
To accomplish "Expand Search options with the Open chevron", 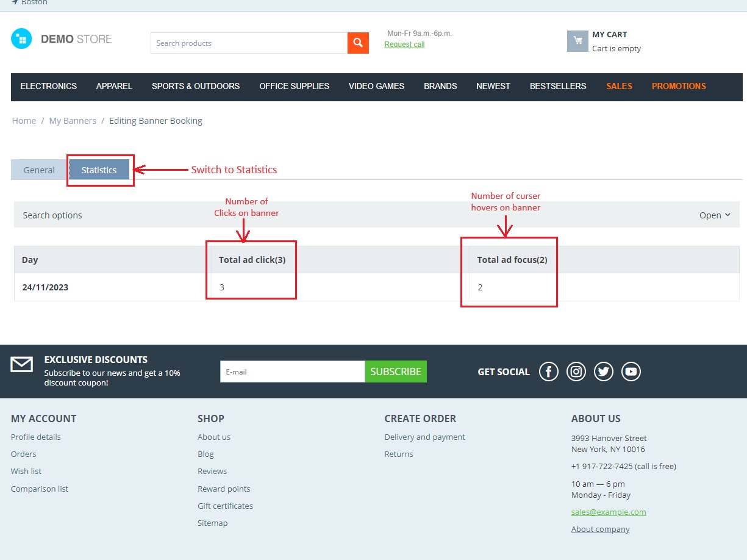I will (715, 215).
